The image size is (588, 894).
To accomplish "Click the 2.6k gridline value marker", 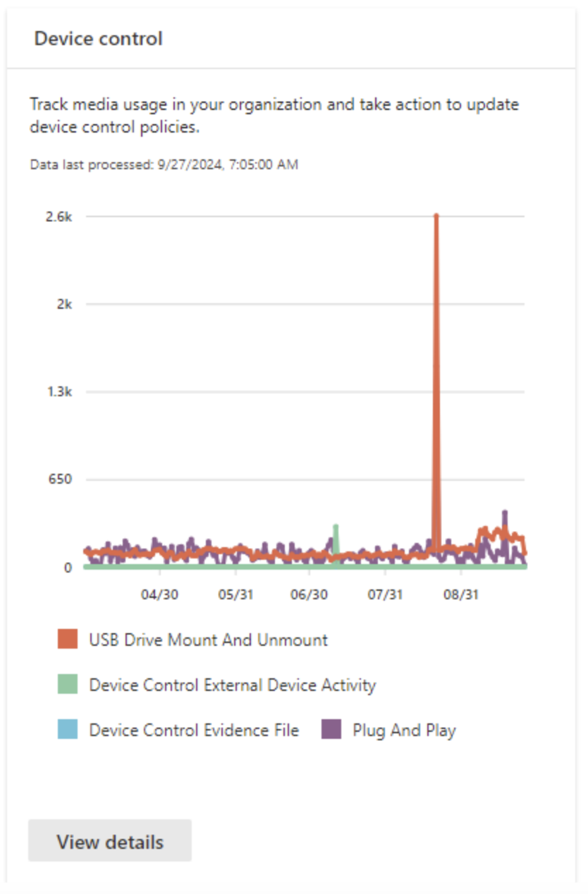I will 59,215.
